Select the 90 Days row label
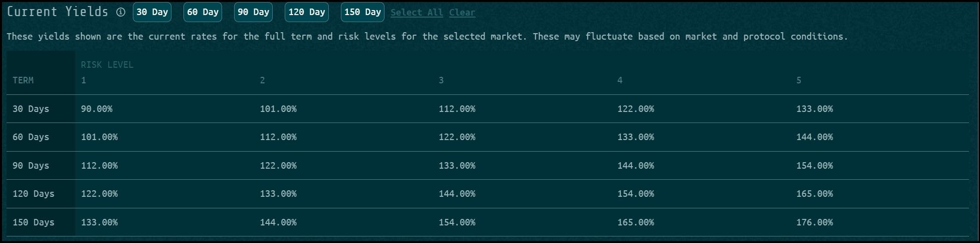980x243 pixels. click(31, 166)
